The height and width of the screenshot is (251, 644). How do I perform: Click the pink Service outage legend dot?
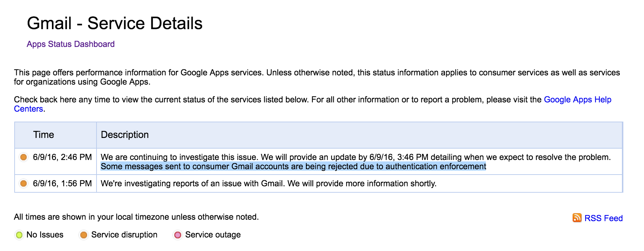pyautogui.click(x=178, y=235)
